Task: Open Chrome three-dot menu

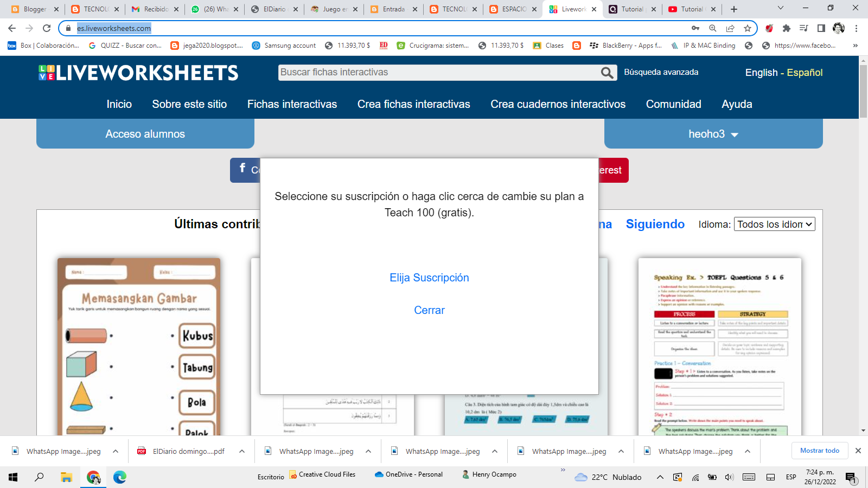Action: click(856, 28)
